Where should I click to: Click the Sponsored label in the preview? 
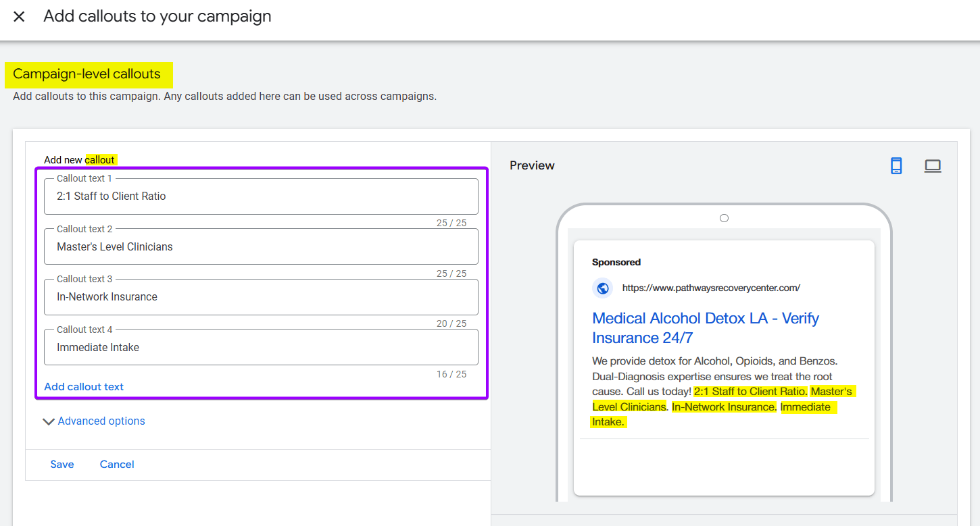616,262
